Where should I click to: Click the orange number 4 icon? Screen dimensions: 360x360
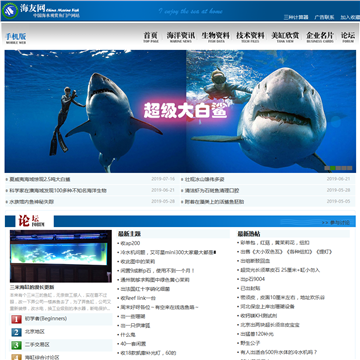(16, 357)
